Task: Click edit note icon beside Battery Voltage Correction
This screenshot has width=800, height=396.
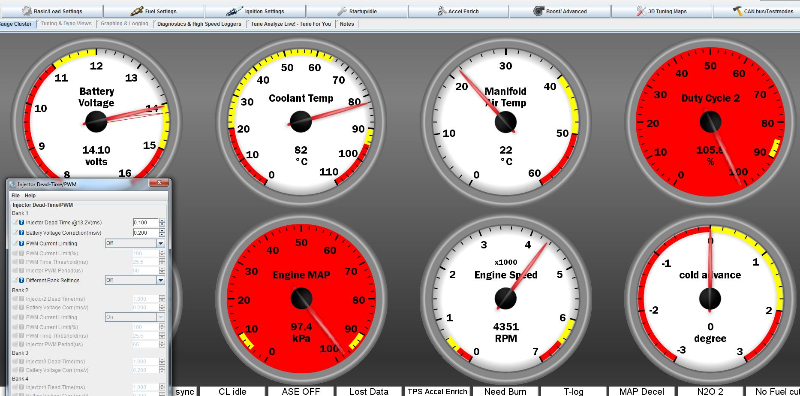Action: pyautogui.click(x=15, y=233)
